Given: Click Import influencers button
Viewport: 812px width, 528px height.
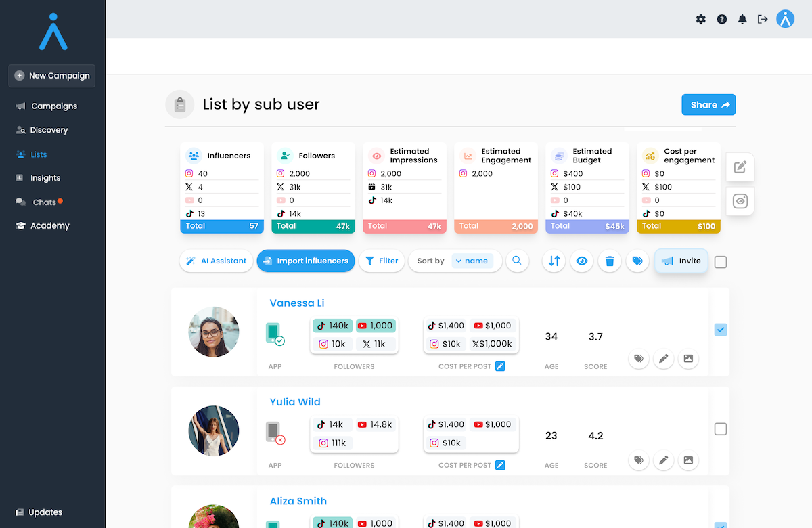Looking at the screenshot, I should click(x=306, y=261).
